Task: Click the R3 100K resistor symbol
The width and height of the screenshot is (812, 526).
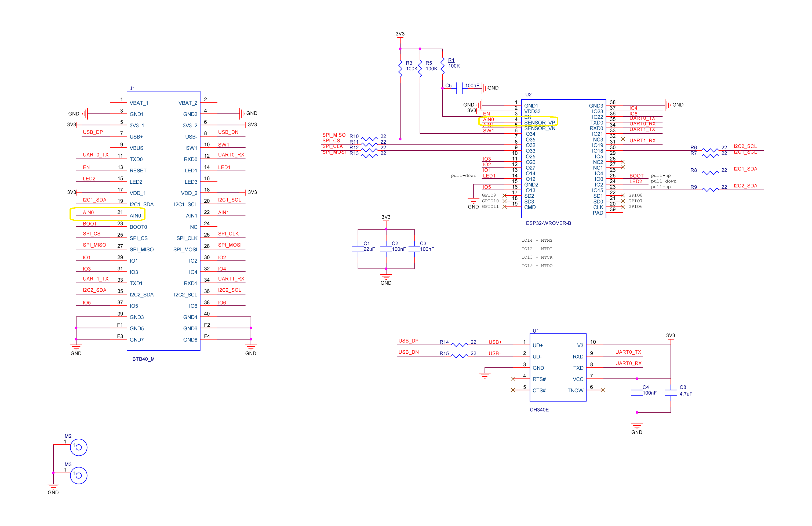Action: tap(400, 69)
